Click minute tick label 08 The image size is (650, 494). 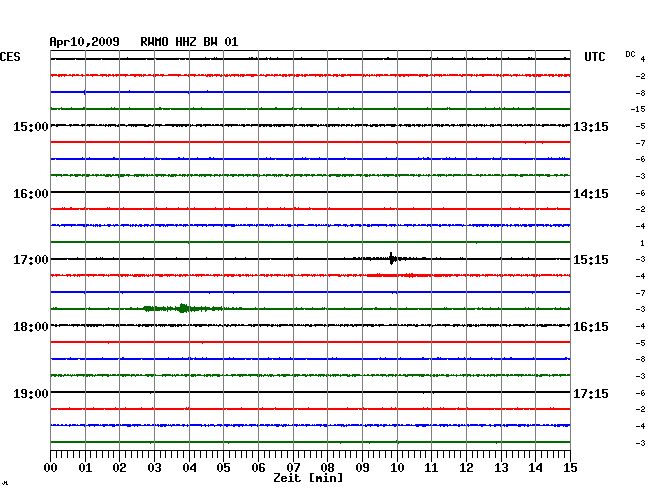tap(327, 468)
